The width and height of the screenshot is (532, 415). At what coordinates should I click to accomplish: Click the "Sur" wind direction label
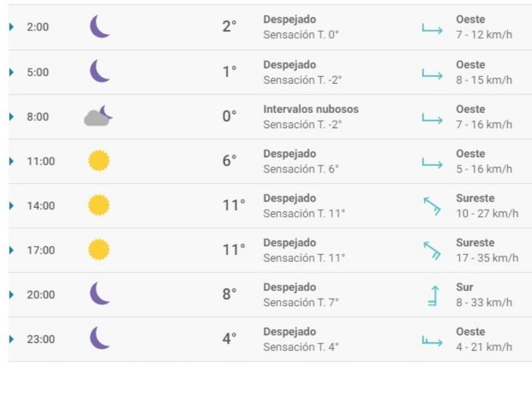click(x=464, y=288)
